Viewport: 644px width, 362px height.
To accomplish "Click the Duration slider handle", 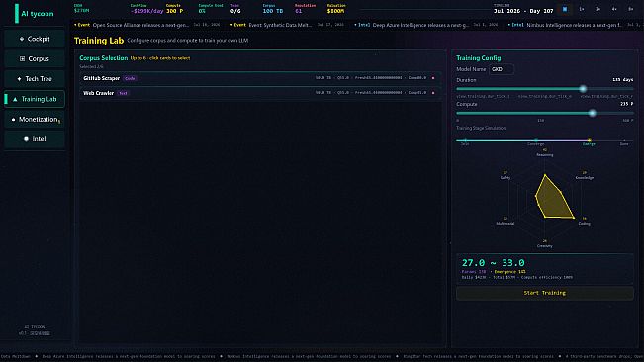I will click(583, 89).
